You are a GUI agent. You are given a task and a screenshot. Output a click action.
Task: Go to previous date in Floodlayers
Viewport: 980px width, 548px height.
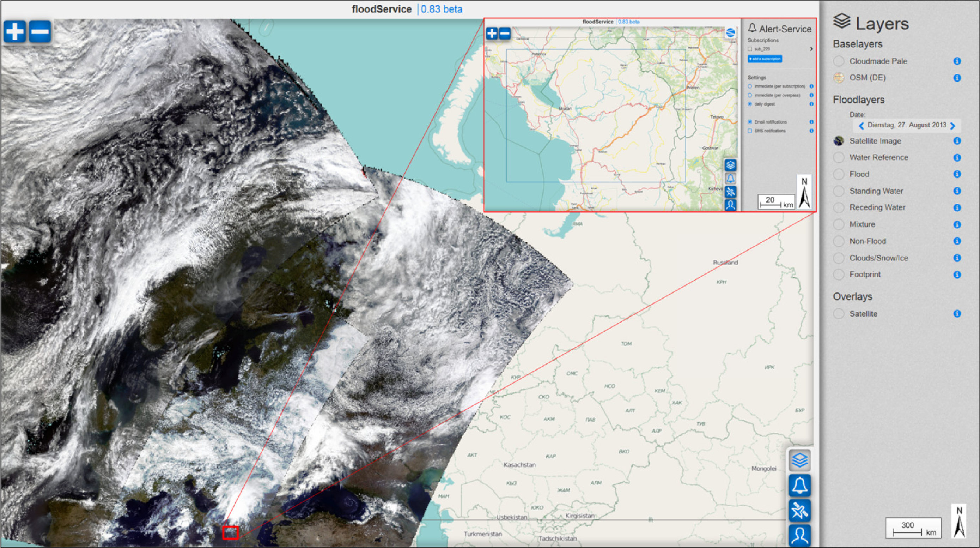861,126
